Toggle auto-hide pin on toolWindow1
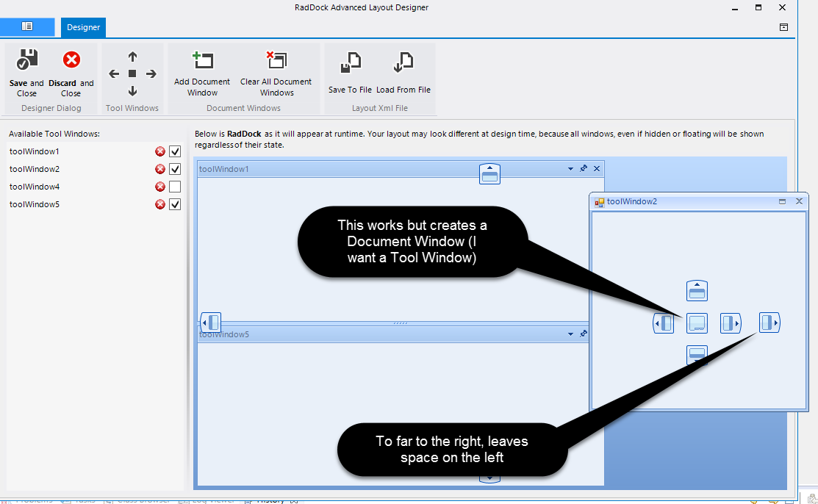 [584, 168]
